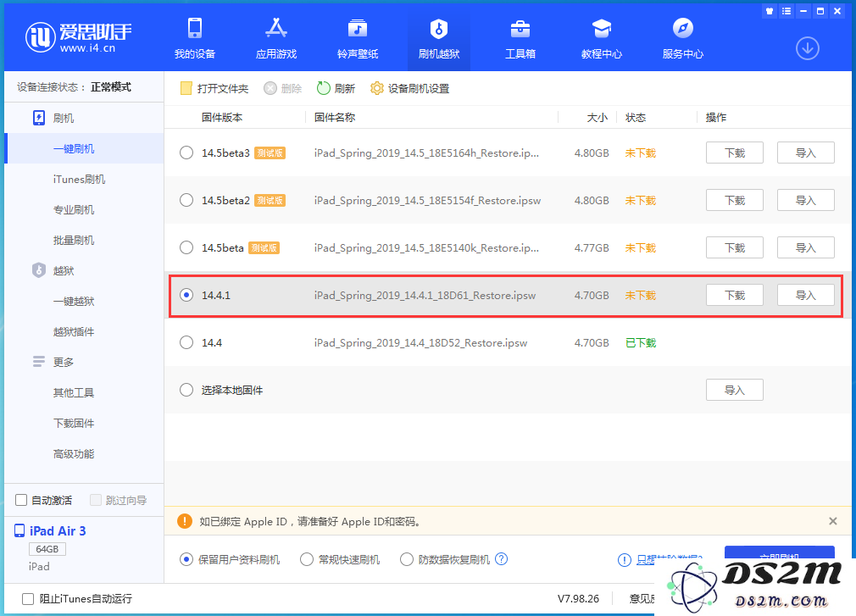Viewport: 856px width, 616px height.
Task: Refresh the firmware list with 刷新
Action: (336, 88)
